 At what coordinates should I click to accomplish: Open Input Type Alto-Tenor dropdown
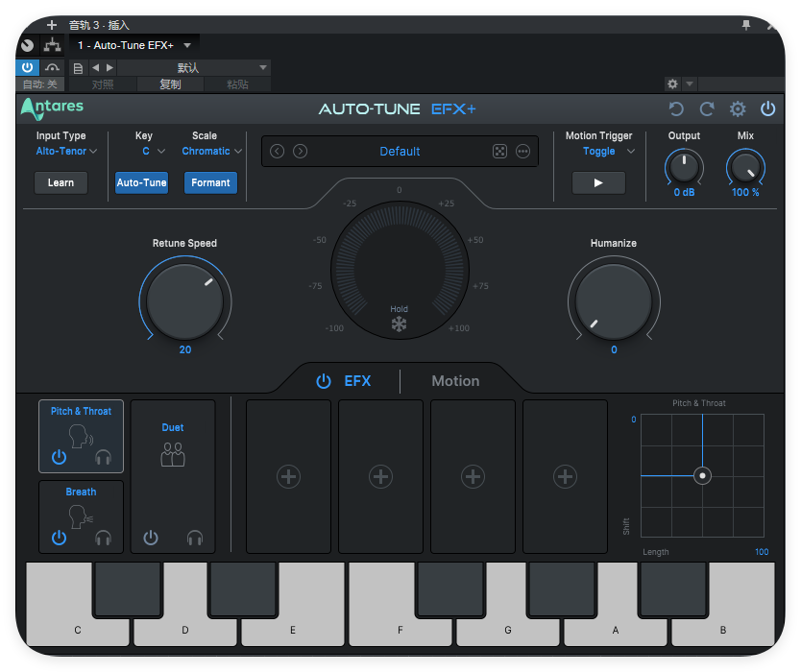click(66, 151)
